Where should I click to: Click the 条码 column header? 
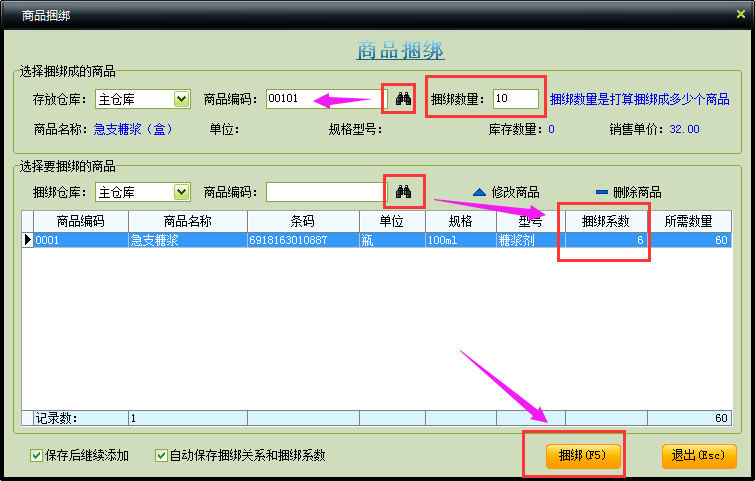click(303, 221)
